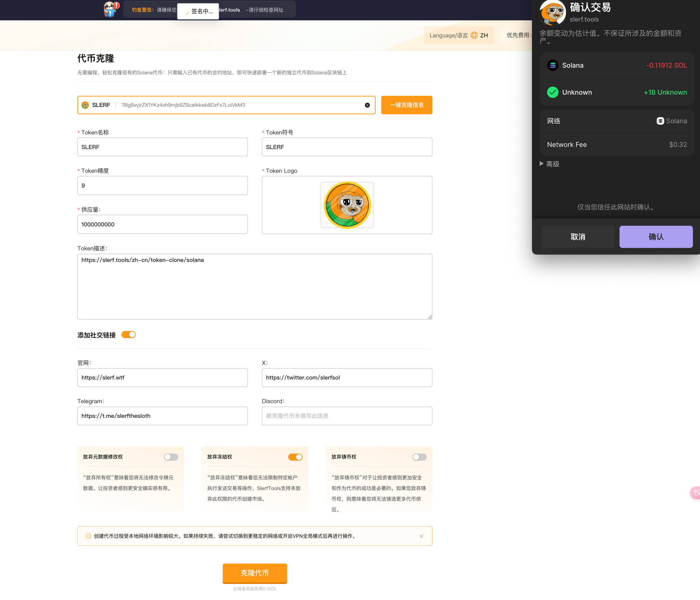700x600 pixels.
Task: Enable the revoke mint authority switch
Action: point(419,457)
